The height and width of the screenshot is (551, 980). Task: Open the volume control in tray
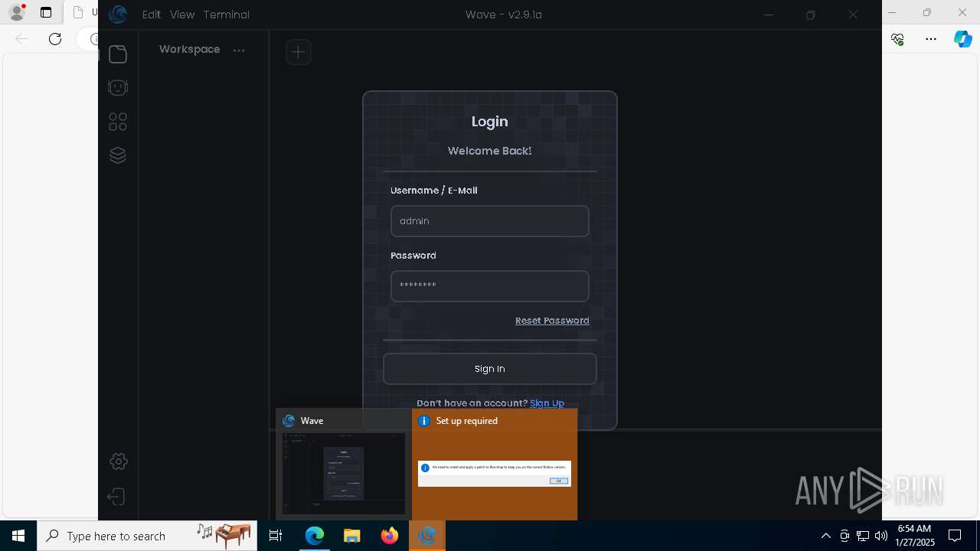pos(881,536)
